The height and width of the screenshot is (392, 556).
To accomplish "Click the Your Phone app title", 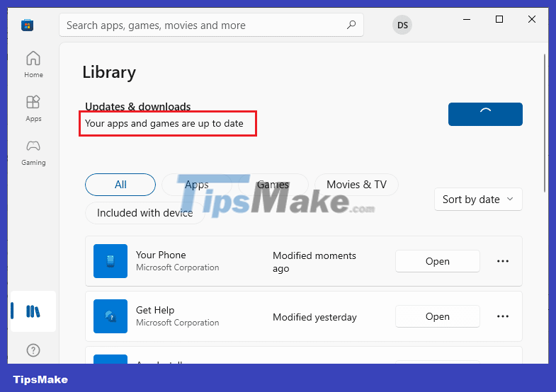I will pyautogui.click(x=161, y=255).
